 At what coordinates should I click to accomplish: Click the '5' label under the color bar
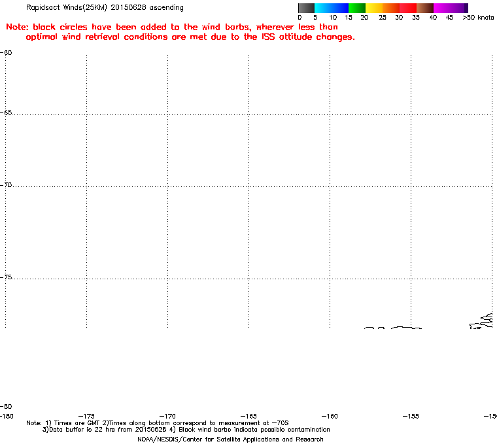tap(315, 18)
